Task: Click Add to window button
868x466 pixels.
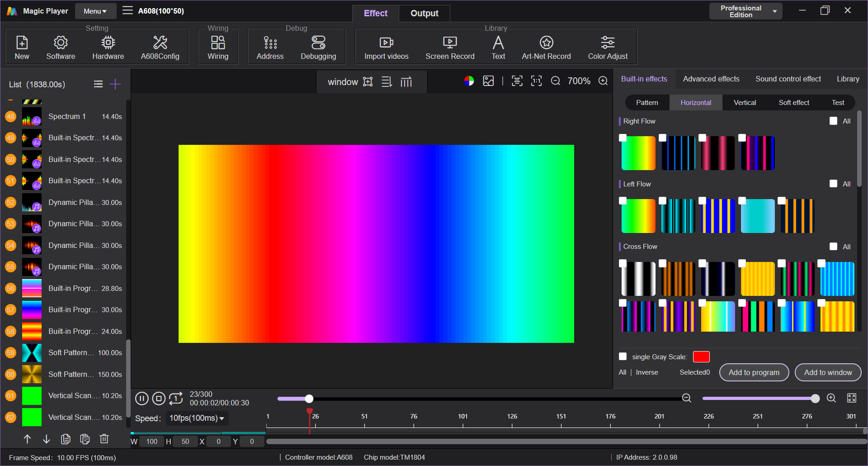Action: [x=828, y=372]
